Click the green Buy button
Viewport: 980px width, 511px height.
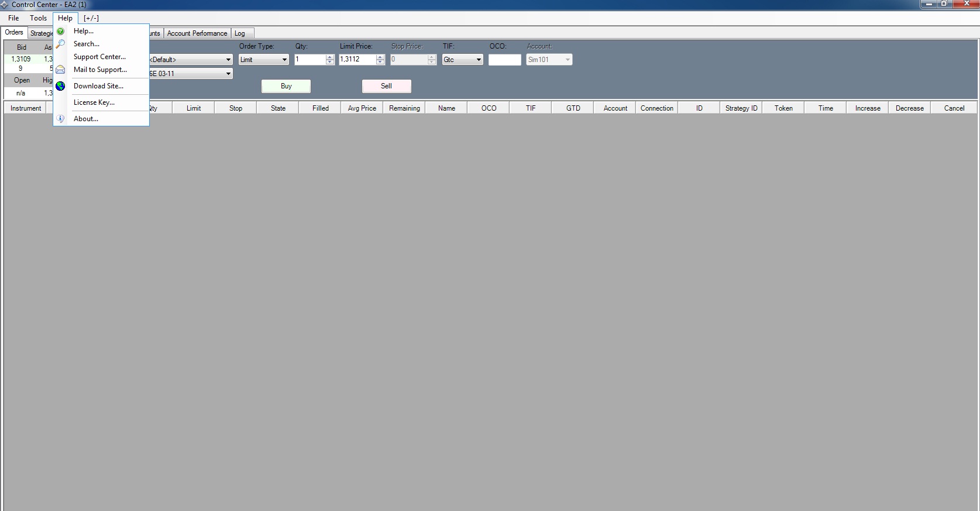tap(286, 86)
